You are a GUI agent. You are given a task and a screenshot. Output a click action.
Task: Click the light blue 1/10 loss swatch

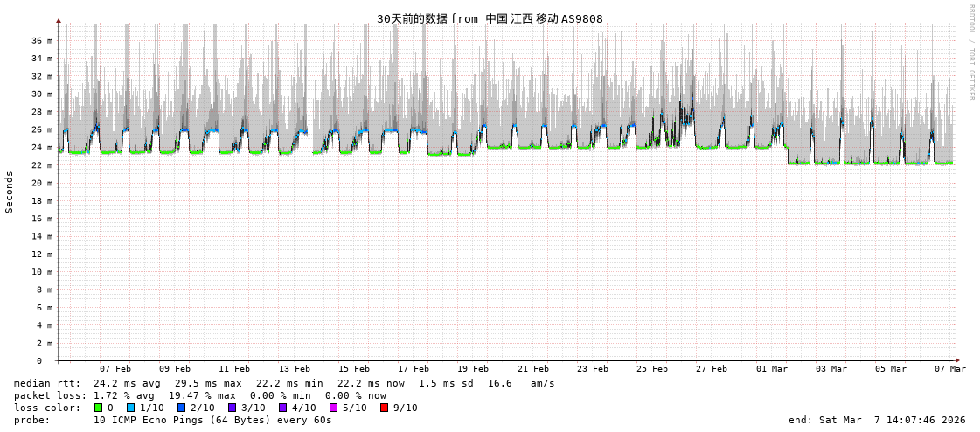click(131, 408)
